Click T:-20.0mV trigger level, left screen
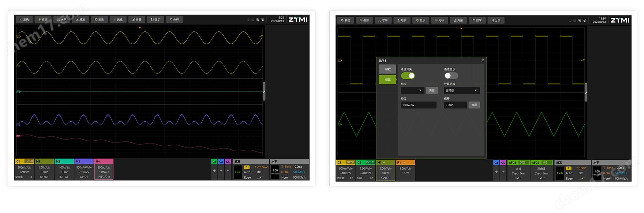This screenshot has height=213, width=644. (x=261, y=167)
